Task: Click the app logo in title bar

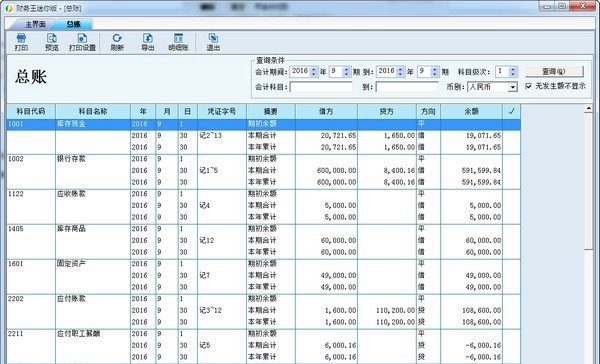Action: (9, 8)
